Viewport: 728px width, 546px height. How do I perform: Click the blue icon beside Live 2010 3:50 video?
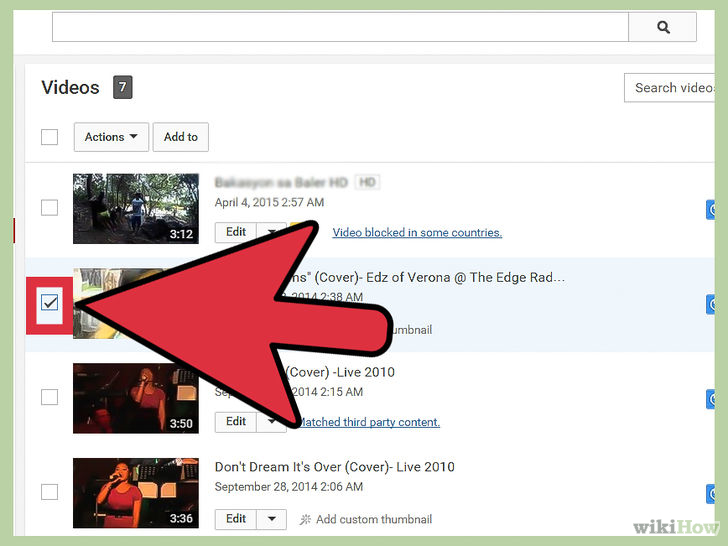(x=710, y=399)
